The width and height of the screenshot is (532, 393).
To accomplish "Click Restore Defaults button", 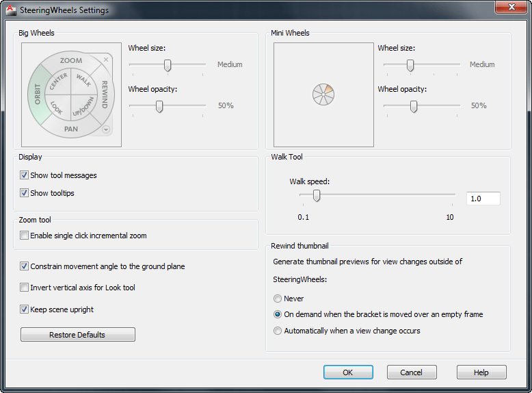I will [78, 335].
